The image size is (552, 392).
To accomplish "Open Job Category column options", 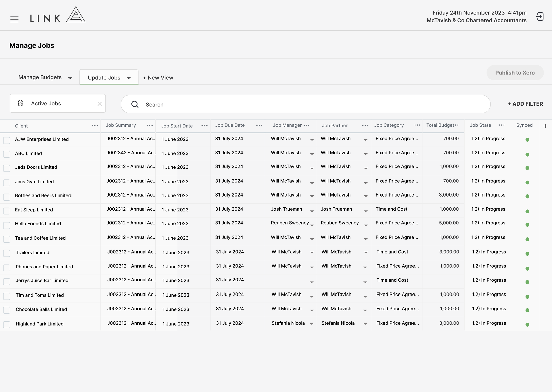I will [x=417, y=125].
